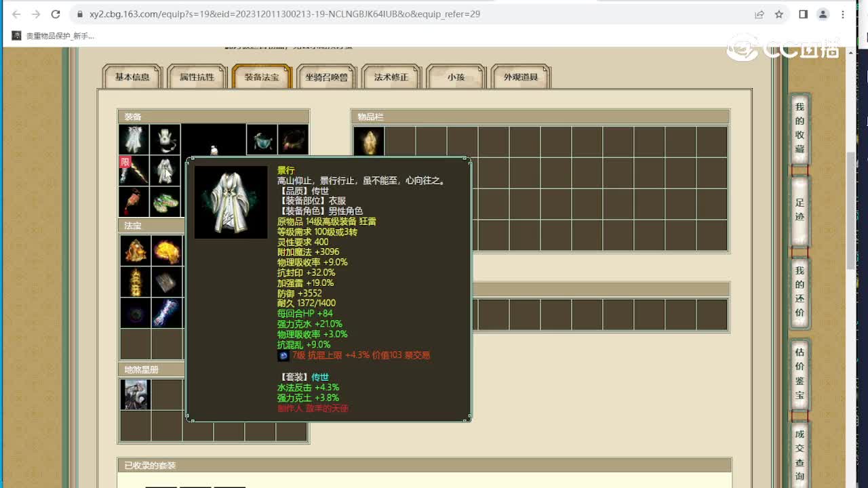
Task: Click the 灵性要求 400 line
Action: pos(303,241)
